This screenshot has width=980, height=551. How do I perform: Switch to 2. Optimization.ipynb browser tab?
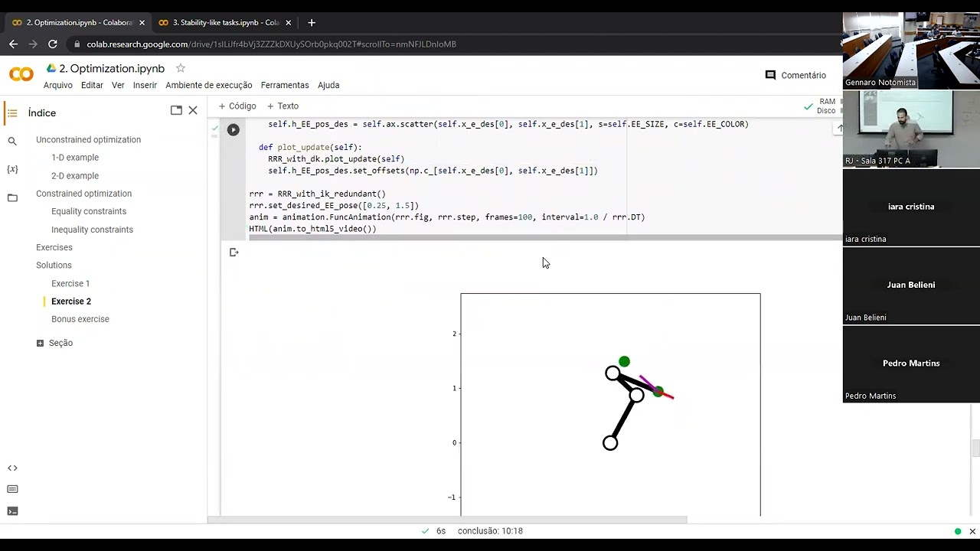click(x=79, y=23)
